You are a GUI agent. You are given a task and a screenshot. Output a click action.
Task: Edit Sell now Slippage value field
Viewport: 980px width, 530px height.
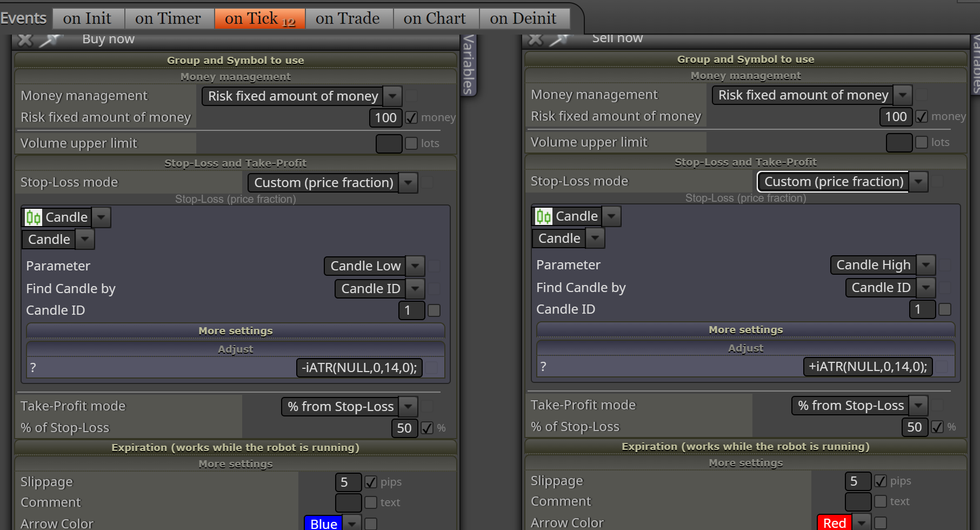click(858, 481)
